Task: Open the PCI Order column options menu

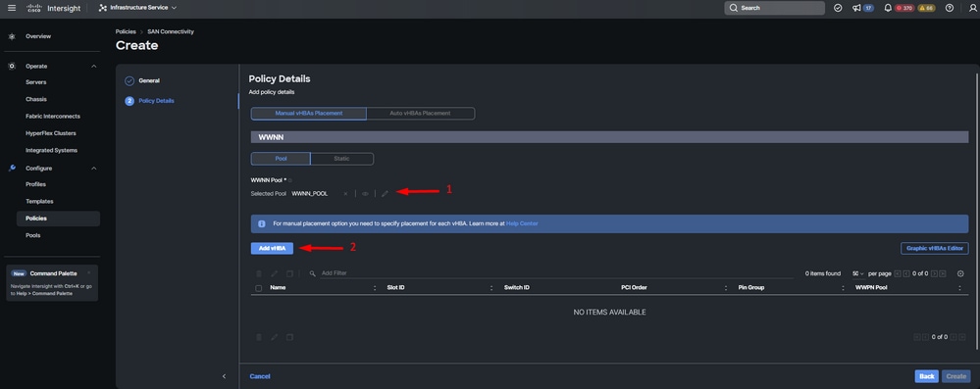Action: tap(726, 288)
